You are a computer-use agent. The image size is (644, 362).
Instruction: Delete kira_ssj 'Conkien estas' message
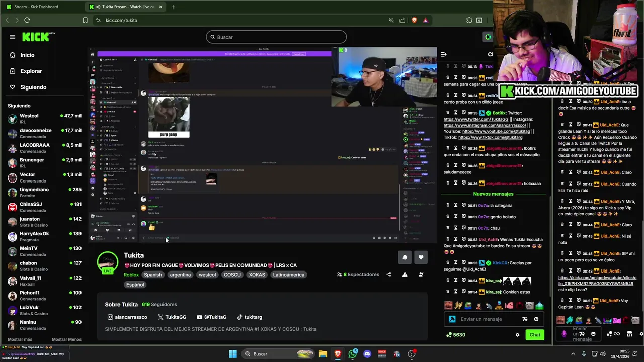(447, 292)
